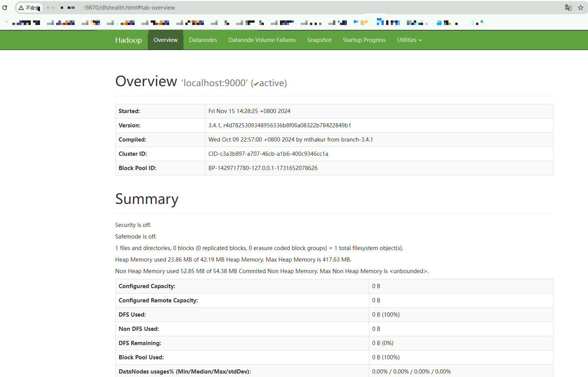Click the files and directories summary line
Viewport: 588px width, 377px height.
(x=259, y=248)
